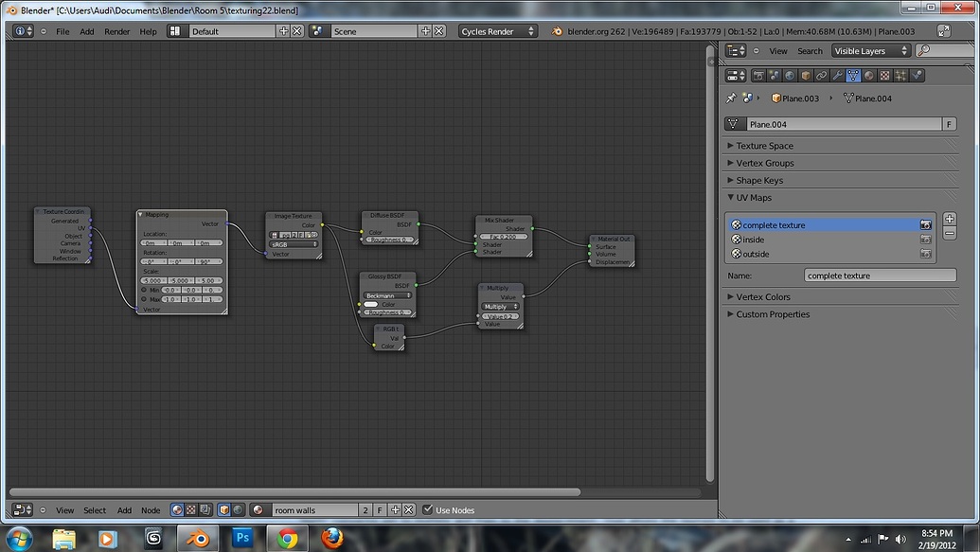The image size is (980, 552).
Task: Add a new material with plus next to room walls
Action: (395, 510)
